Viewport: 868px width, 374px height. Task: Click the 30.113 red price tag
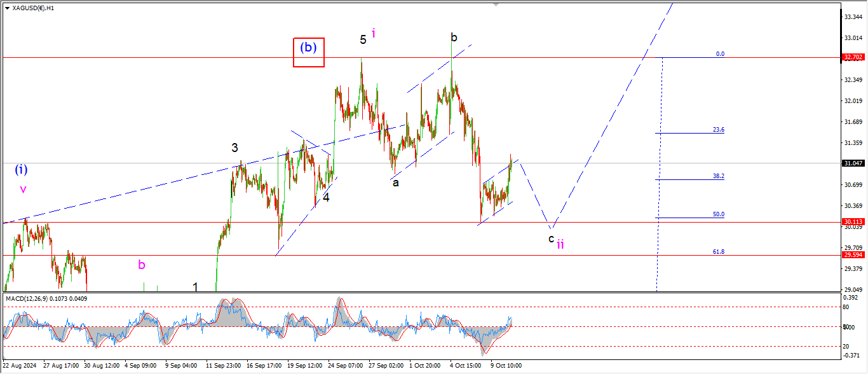pos(853,222)
